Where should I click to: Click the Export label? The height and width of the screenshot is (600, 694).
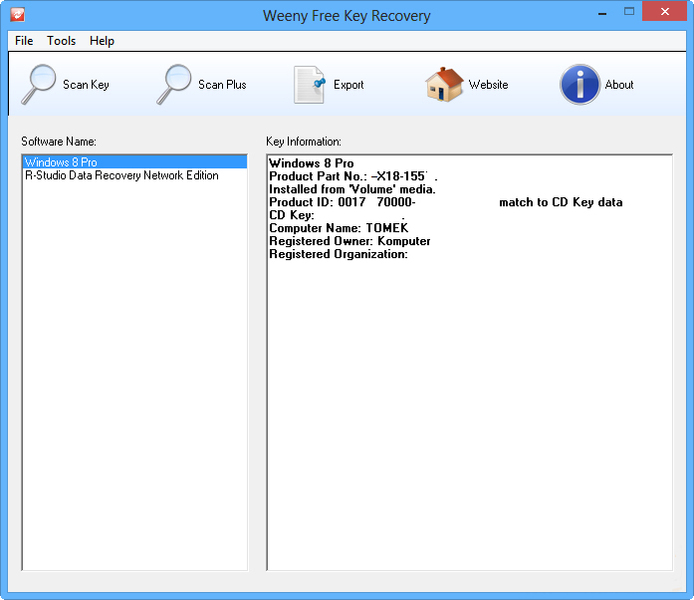[x=349, y=85]
